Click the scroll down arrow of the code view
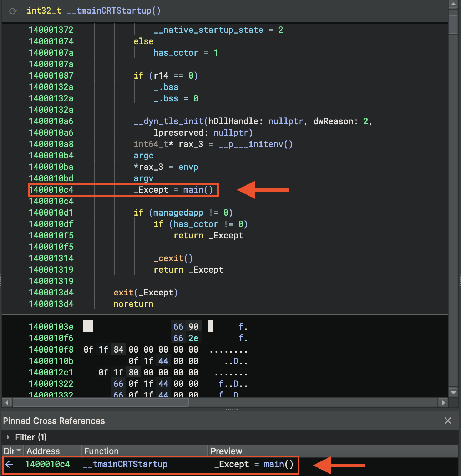Screen dimensions: 461x476 pyautogui.click(x=453, y=393)
